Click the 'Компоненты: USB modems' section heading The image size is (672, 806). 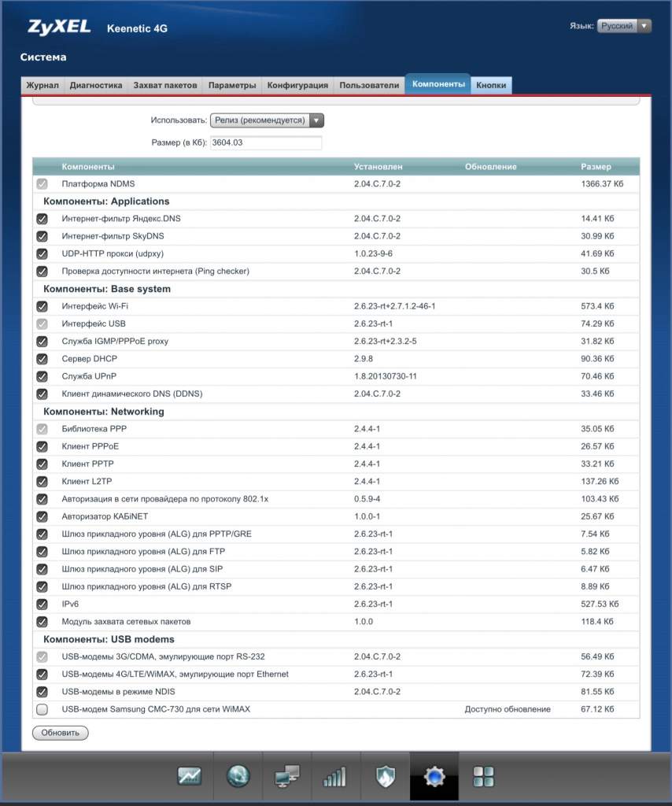109,639
